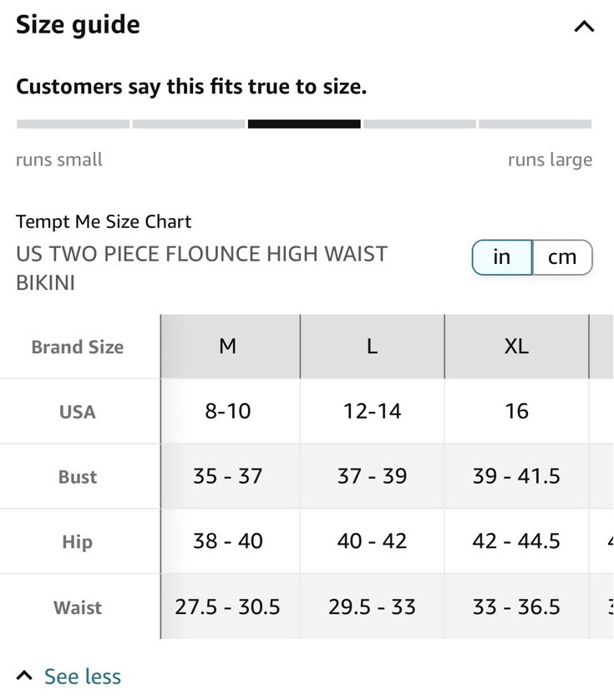Viewport: 614px width, 700px height.
Task: Collapse the Size guide chevron arrow
Action: click(x=584, y=27)
